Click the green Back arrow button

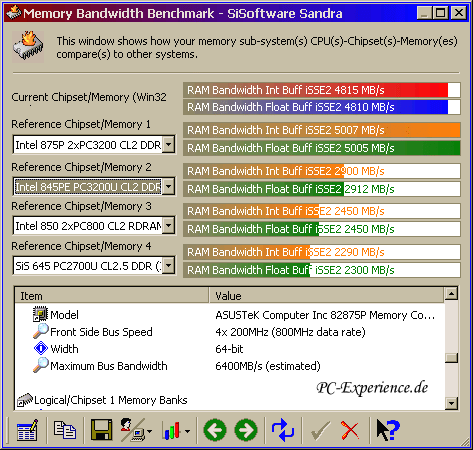pyautogui.click(x=215, y=430)
